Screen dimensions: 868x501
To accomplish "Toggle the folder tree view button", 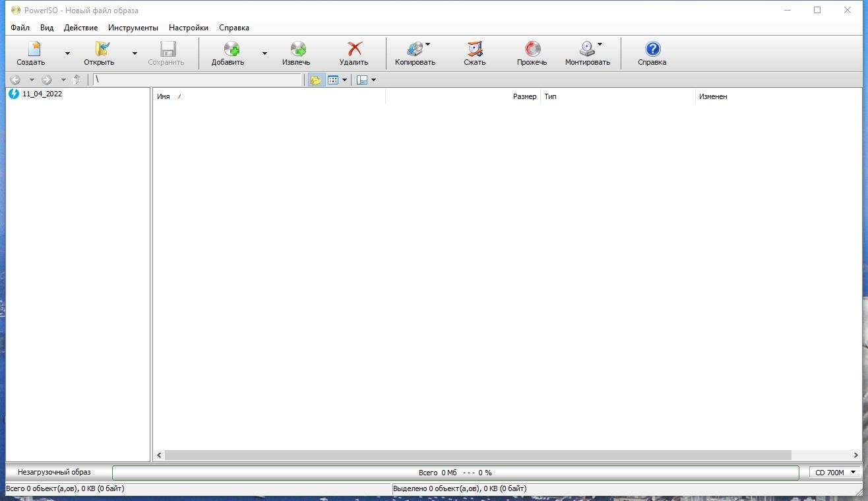I will pos(316,80).
